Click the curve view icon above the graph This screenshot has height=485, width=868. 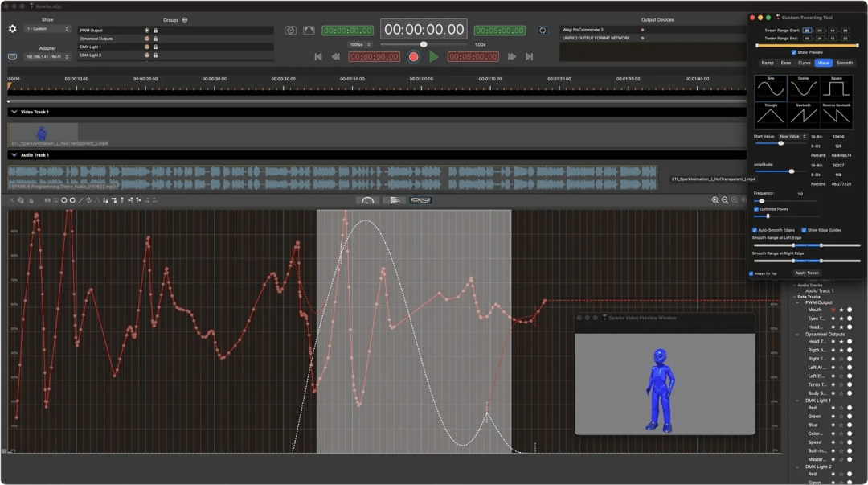(x=367, y=200)
